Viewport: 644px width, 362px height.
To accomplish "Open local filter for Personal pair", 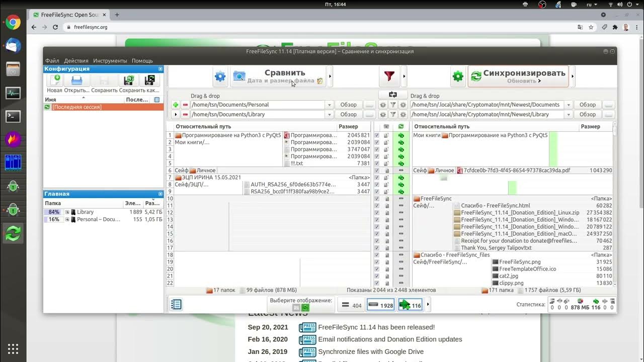I will pos(393,105).
